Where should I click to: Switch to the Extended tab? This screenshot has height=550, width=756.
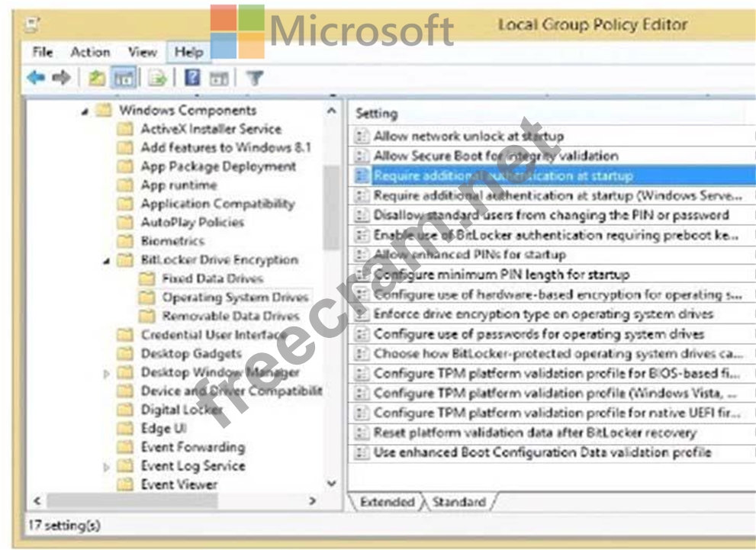coord(388,502)
